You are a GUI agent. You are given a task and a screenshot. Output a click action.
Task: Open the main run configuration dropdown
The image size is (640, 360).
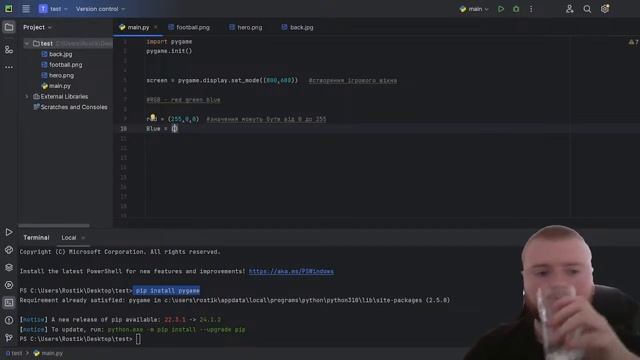473,9
